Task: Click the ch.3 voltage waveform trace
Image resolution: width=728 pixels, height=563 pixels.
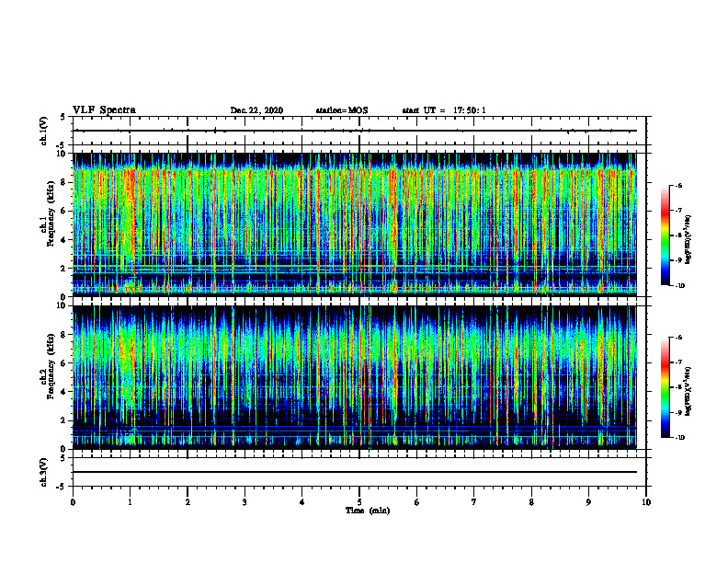Action: [x=355, y=472]
